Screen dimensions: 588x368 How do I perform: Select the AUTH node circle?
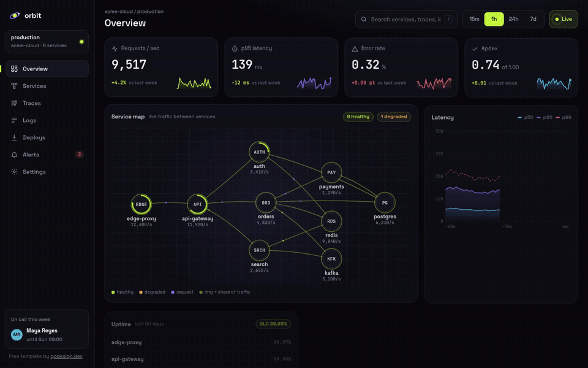(259, 152)
